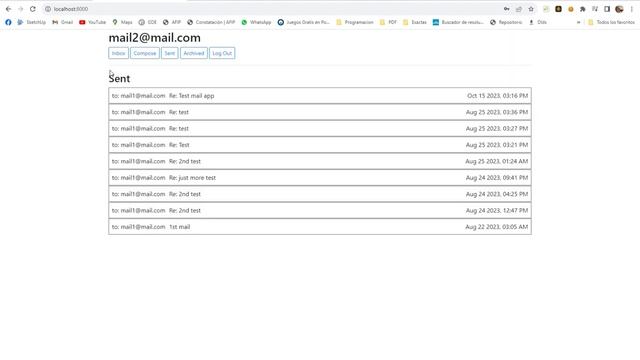Toggle the browser side panel icon
This screenshot has height=360, width=640.
coord(607,9)
